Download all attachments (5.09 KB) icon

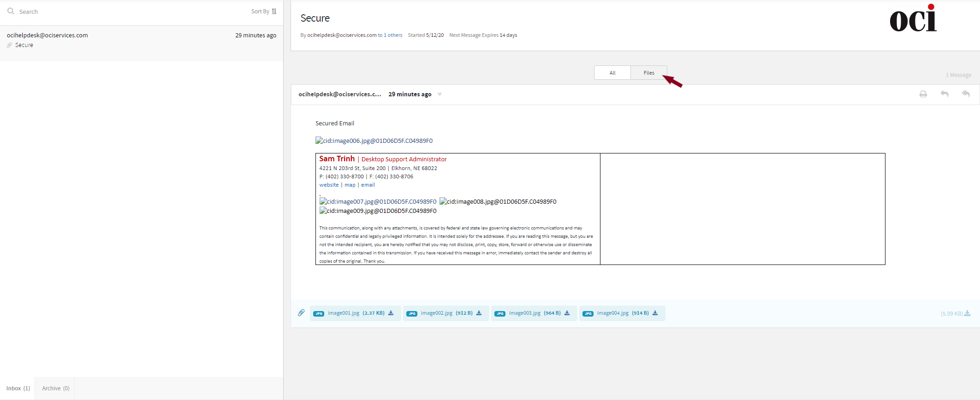pos(968,314)
